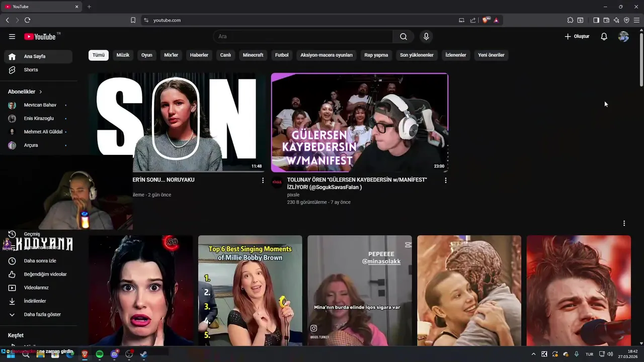Viewport: 644px width, 362px height.
Task: Select the Minecraft filter chip
Action: click(x=253, y=55)
